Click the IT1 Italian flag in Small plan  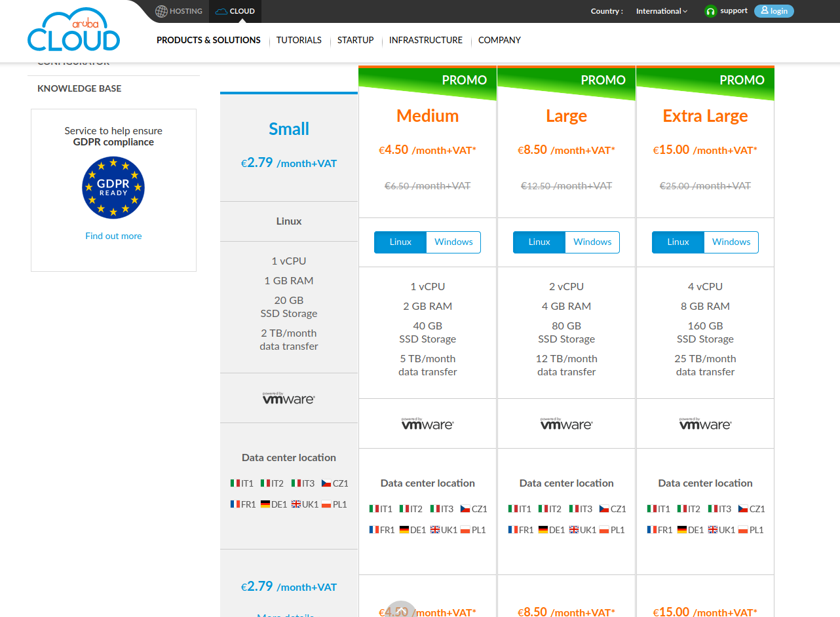[235, 483]
